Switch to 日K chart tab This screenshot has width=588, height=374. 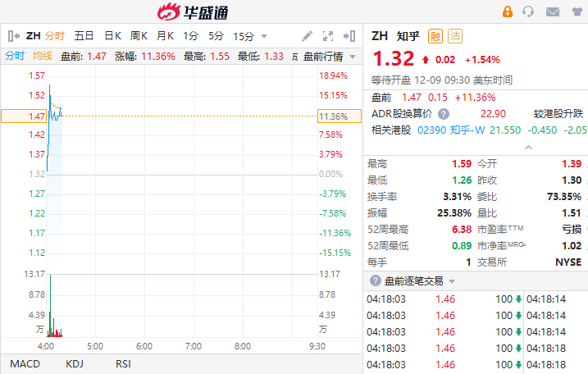coord(112,36)
